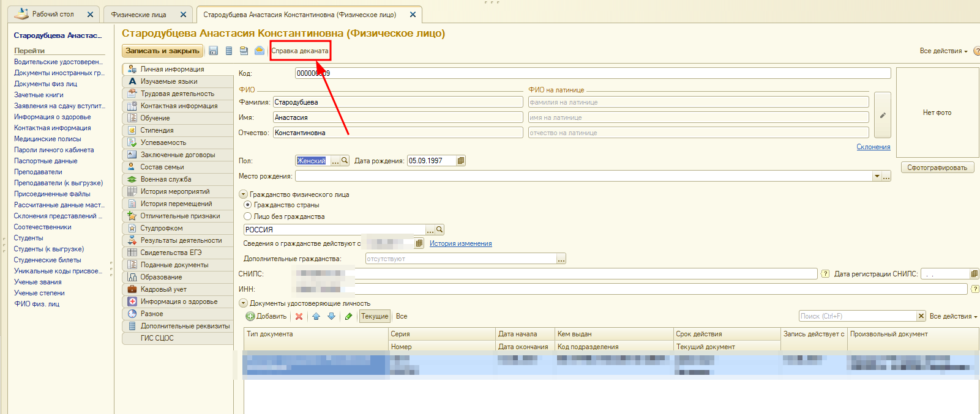Click the Записать и закрыть button
This screenshot has width=980, height=414.
(162, 51)
